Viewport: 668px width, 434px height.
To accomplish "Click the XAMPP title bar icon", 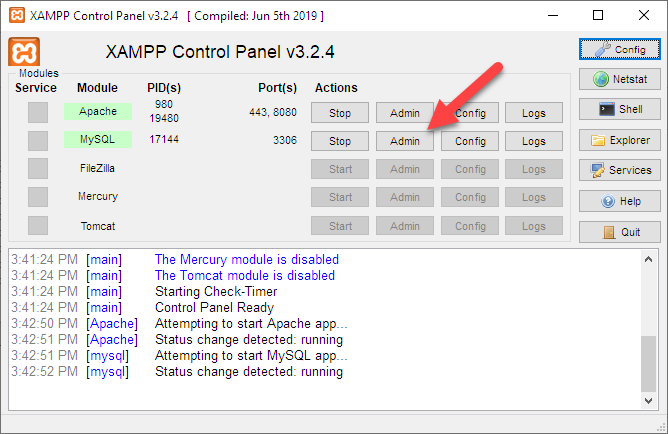I will click(x=17, y=16).
